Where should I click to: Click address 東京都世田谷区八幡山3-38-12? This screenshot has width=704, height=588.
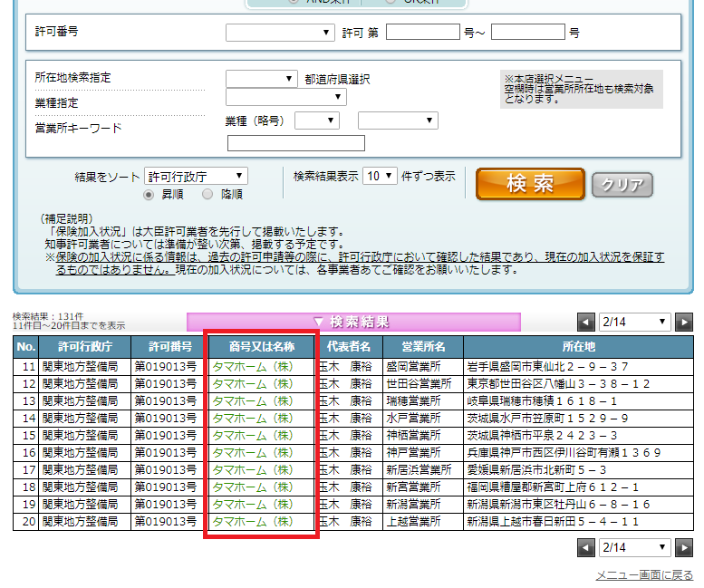[558, 384]
